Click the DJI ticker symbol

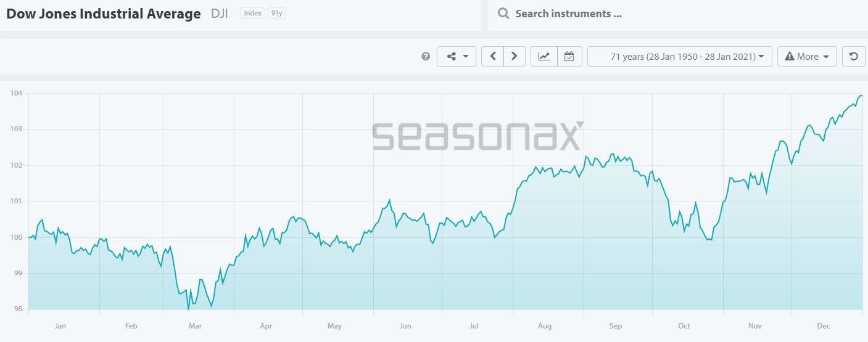tap(220, 14)
